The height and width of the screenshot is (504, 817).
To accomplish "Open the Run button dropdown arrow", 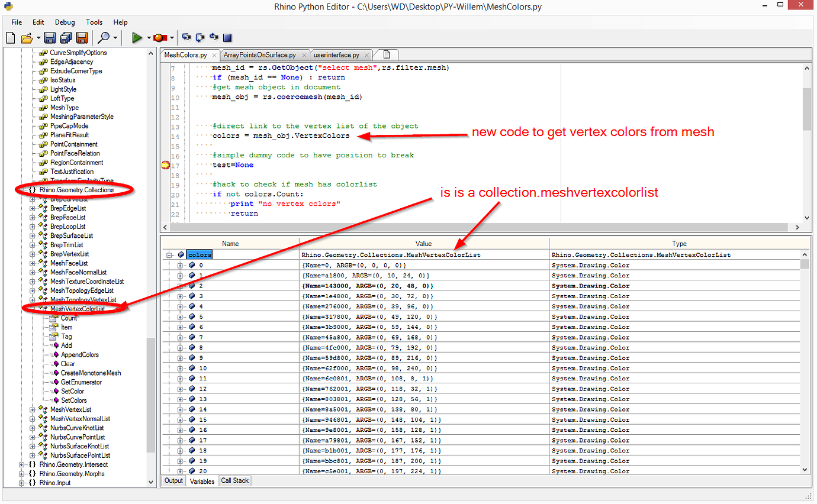I will tap(149, 37).
